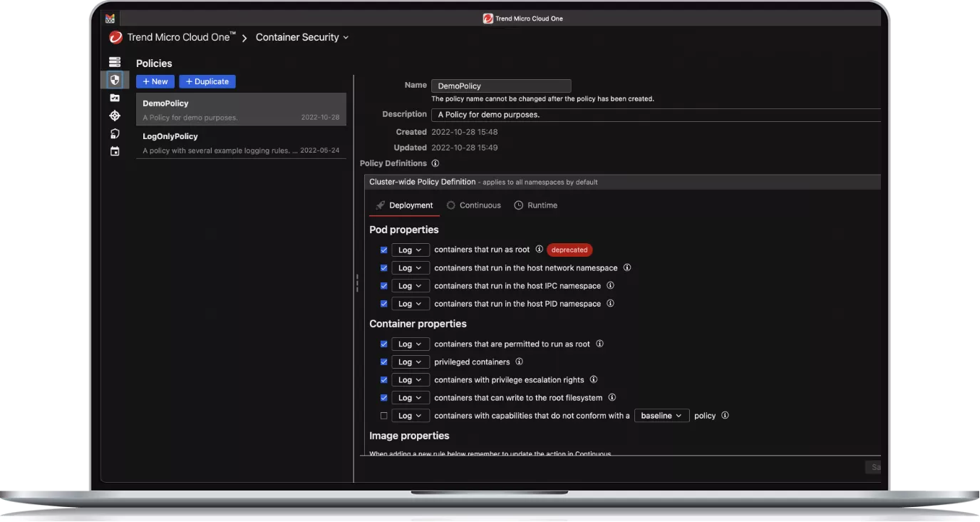Click info icon next to privileged containers
Screen dimensions: 980x522
point(519,362)
